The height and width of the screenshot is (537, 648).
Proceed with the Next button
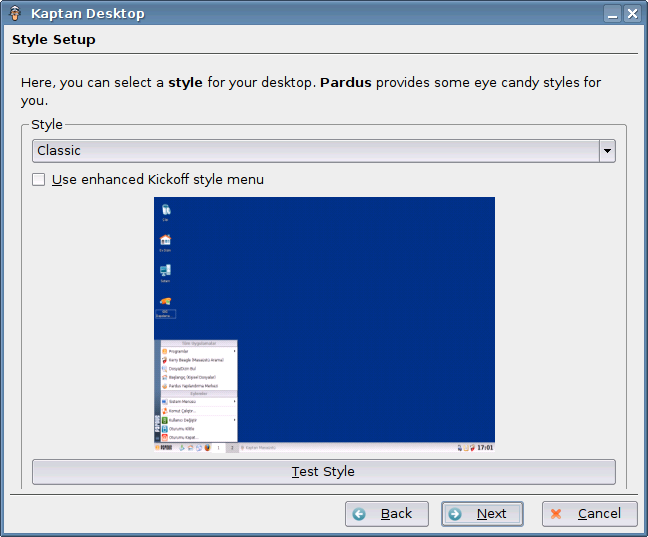point(482,514)
